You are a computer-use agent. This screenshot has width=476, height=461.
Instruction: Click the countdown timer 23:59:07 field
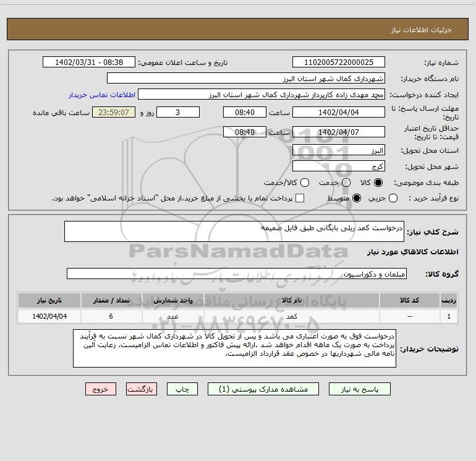click(x=114, y=112)
